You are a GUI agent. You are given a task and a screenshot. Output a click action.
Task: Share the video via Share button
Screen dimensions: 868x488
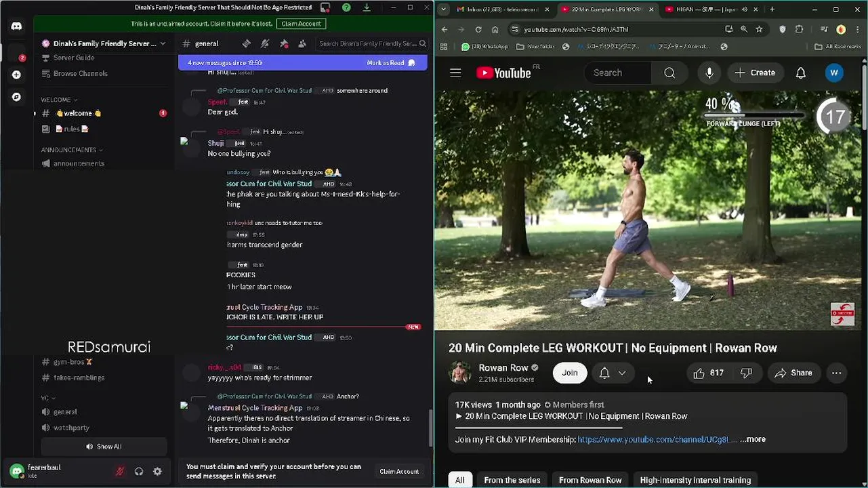tap(793, 373)
